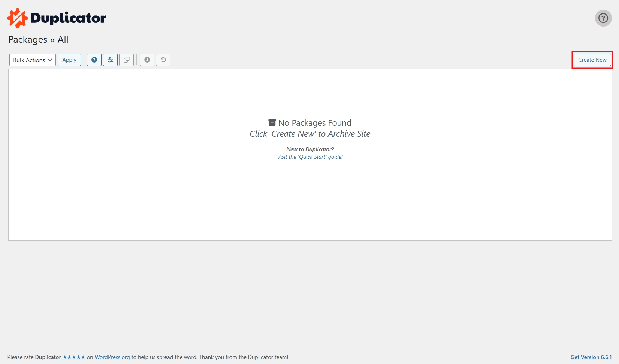Click the archive box icon beside No Packages Found
This screenshot has height=364, width=619.
tap(272, 123)
